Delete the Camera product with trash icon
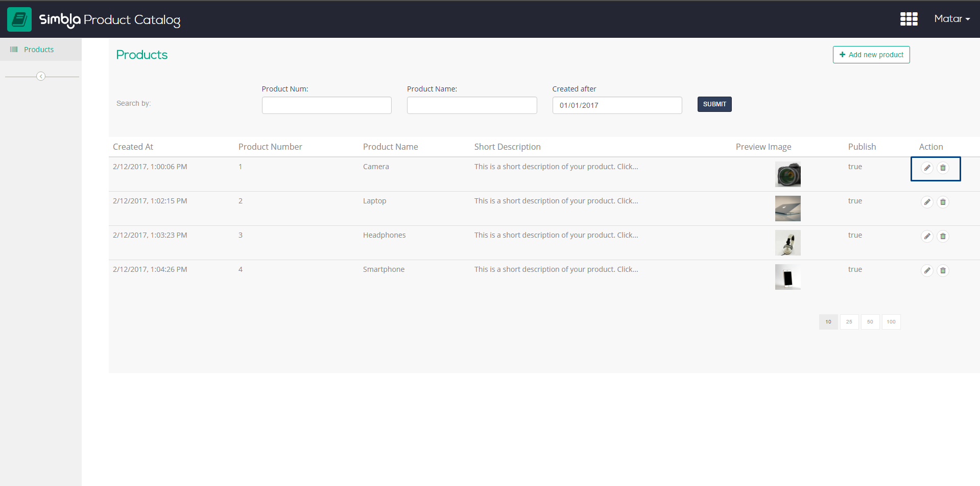 [x=943, y=168]
